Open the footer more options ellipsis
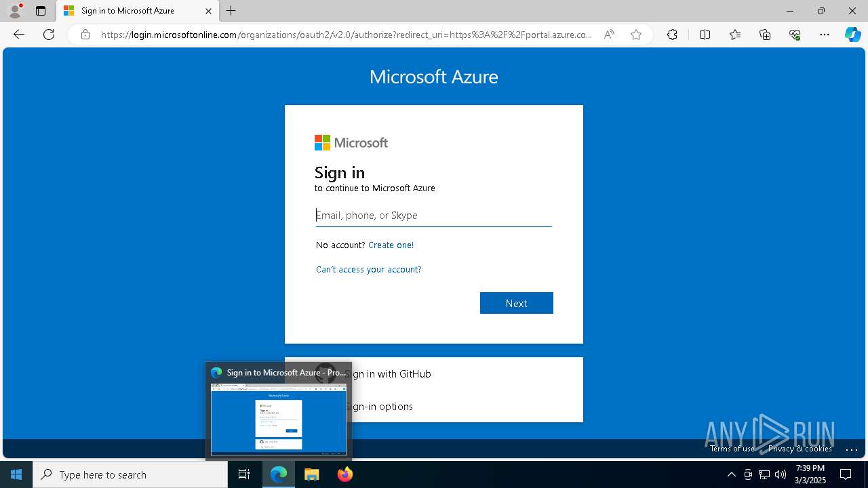The image size is (868, 488). coord(852,449)
